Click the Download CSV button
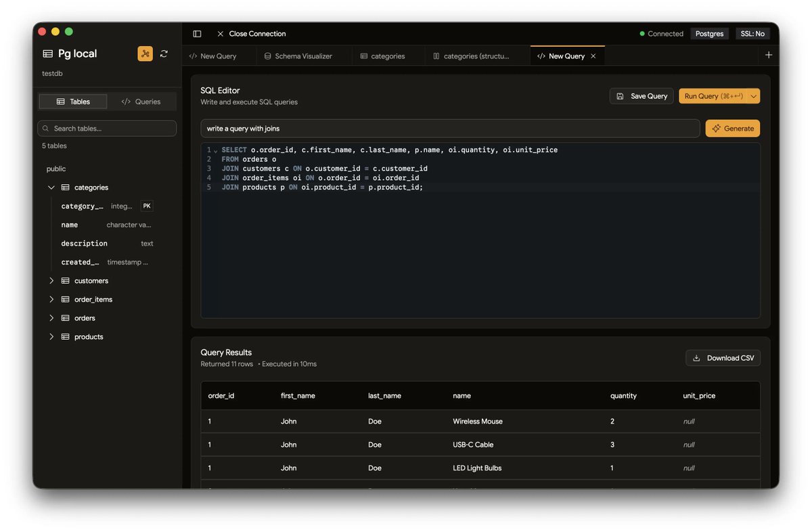 [x=723, y=358]
